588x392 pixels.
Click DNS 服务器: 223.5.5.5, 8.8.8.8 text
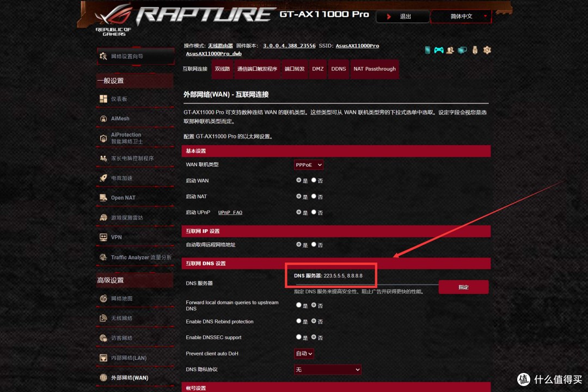(328, 275)
